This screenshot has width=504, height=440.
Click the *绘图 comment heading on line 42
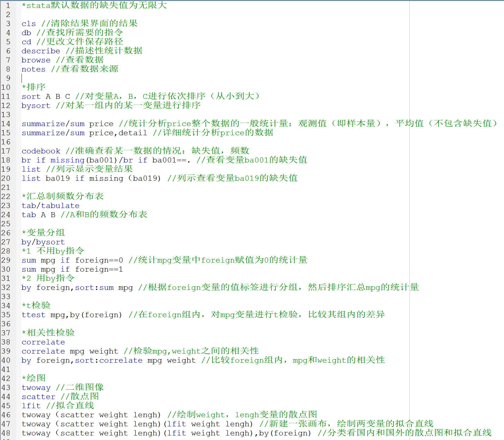(x=33, y=378)
